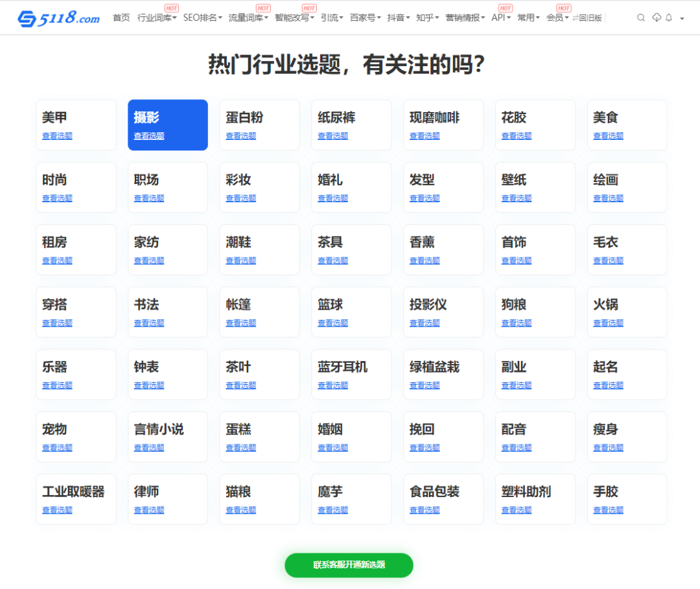Click 查看选题 under 绿植盆栽
Viewport: 700px width, 589px height.
[x=425, y=385]
